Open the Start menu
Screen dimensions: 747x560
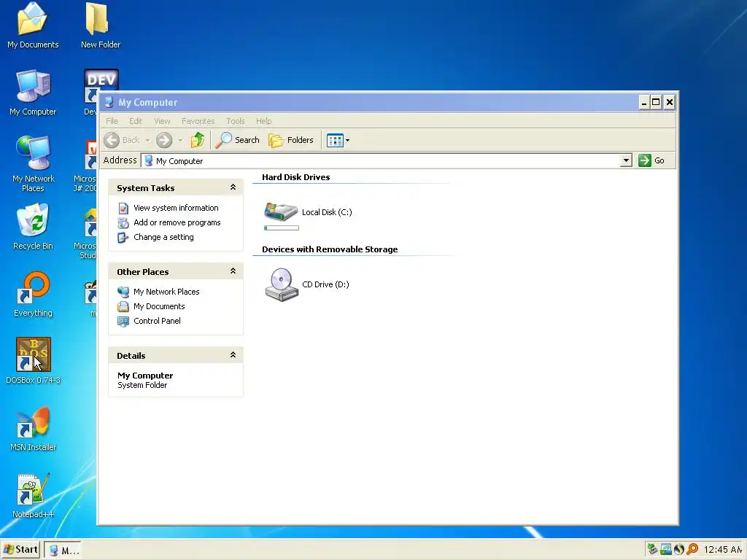pos(20,550)
